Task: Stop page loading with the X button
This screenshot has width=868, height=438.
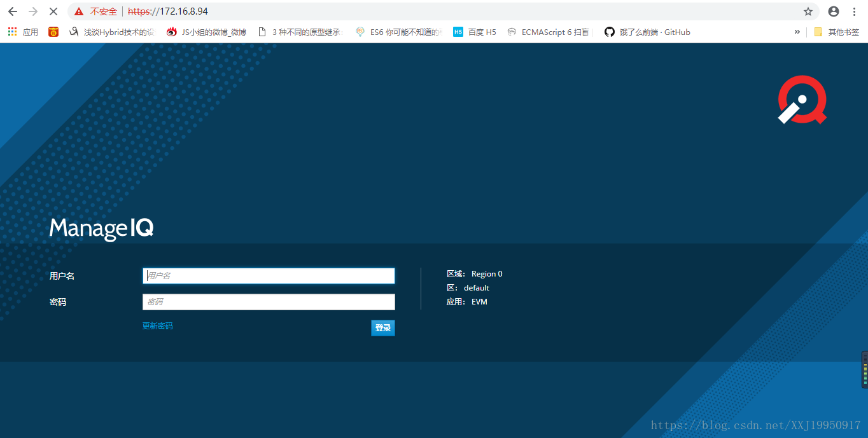Action: coord(53,11)
